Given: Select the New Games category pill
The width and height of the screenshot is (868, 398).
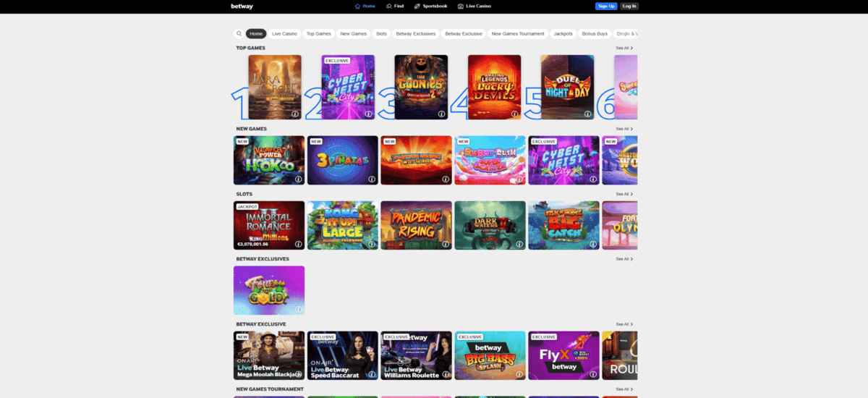Looking at the screenshot, I should tap(353, 33).
